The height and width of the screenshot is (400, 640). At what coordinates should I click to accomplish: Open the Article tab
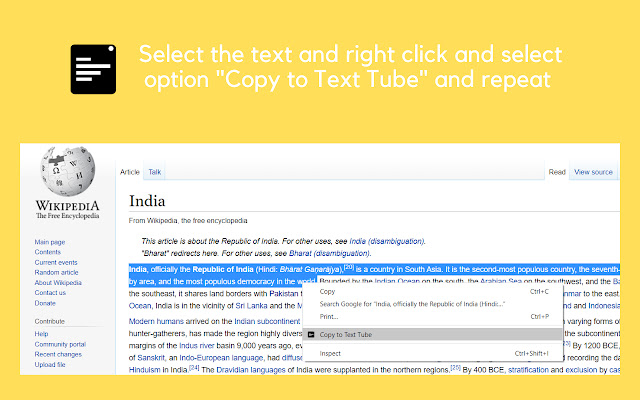click(x=130, y=172)
